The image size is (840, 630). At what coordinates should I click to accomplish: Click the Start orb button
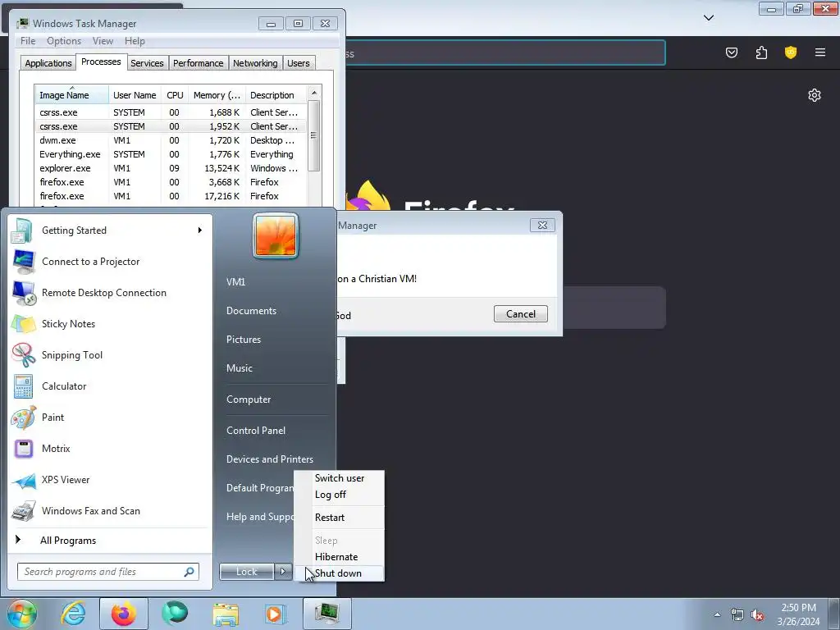pyautogui.click(x=22, y=614)
